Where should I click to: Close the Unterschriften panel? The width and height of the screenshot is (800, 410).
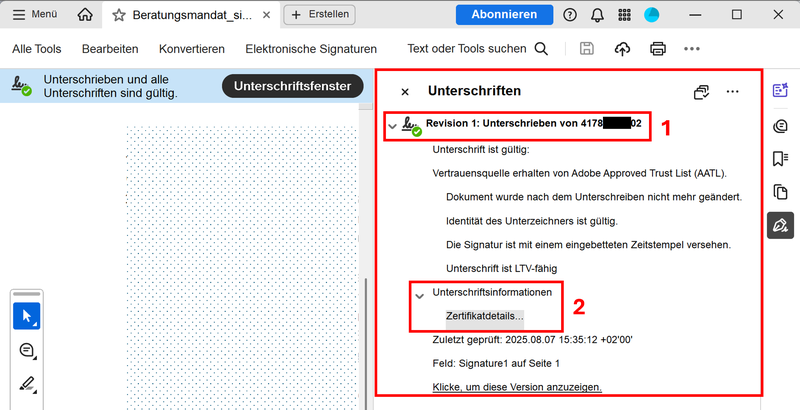(405, 92)
